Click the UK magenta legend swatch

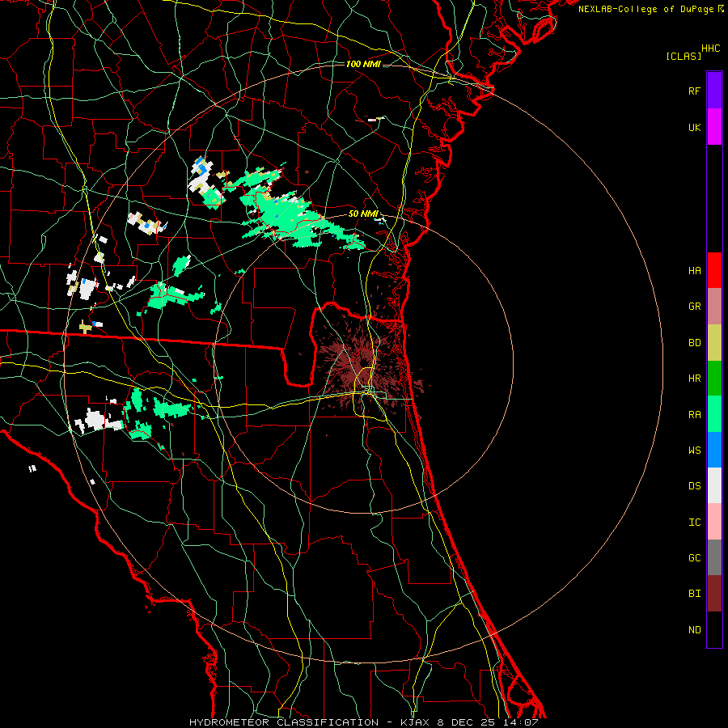pos(714,127)
